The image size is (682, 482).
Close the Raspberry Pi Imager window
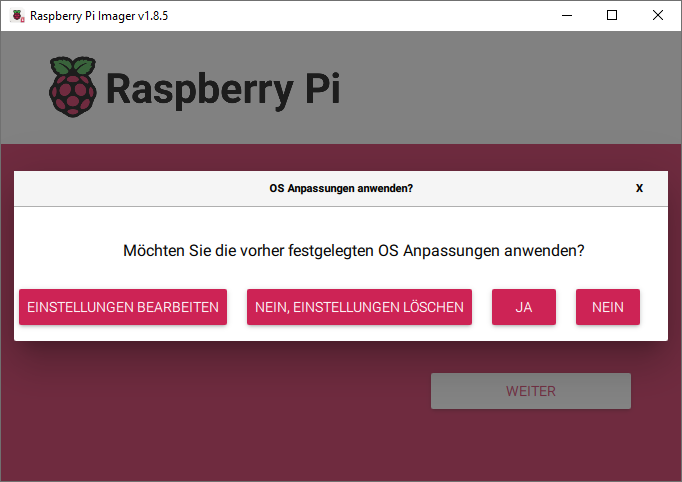(x=658, y=16)
